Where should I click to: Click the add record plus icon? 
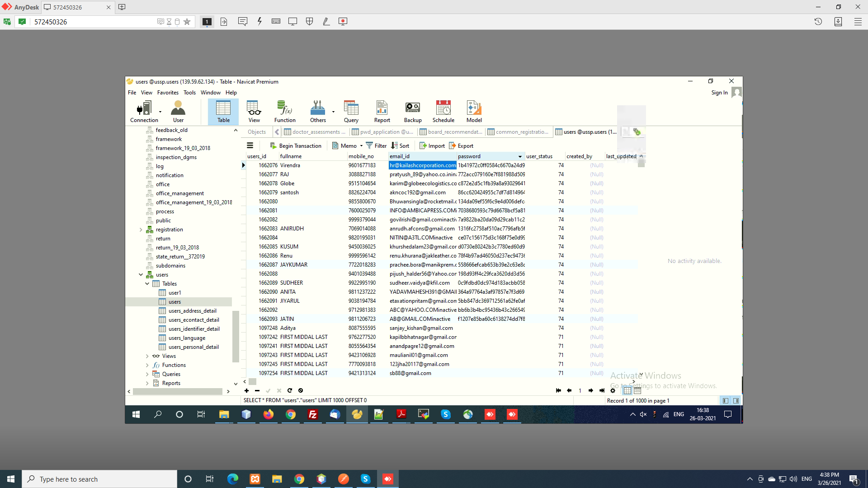[246, 390]
